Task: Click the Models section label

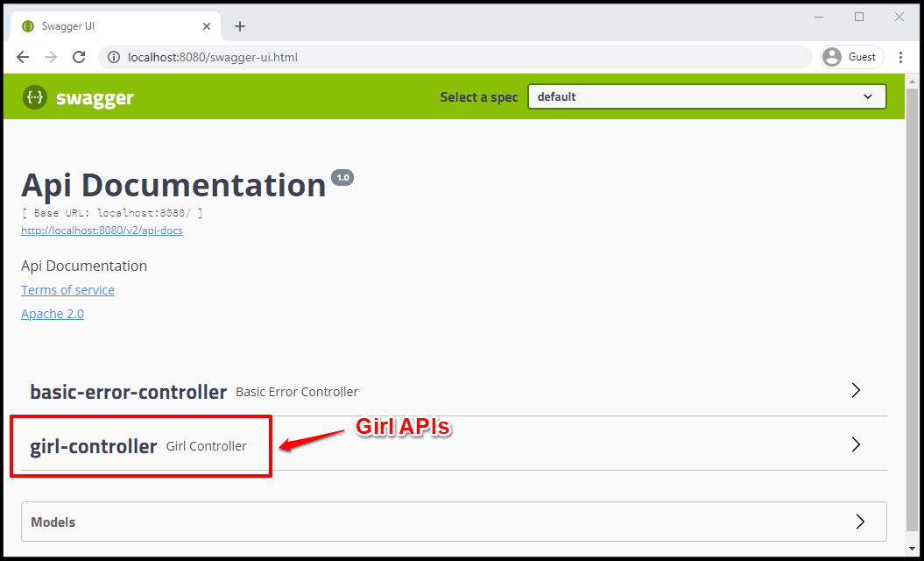Action: [x=53, y=522]
